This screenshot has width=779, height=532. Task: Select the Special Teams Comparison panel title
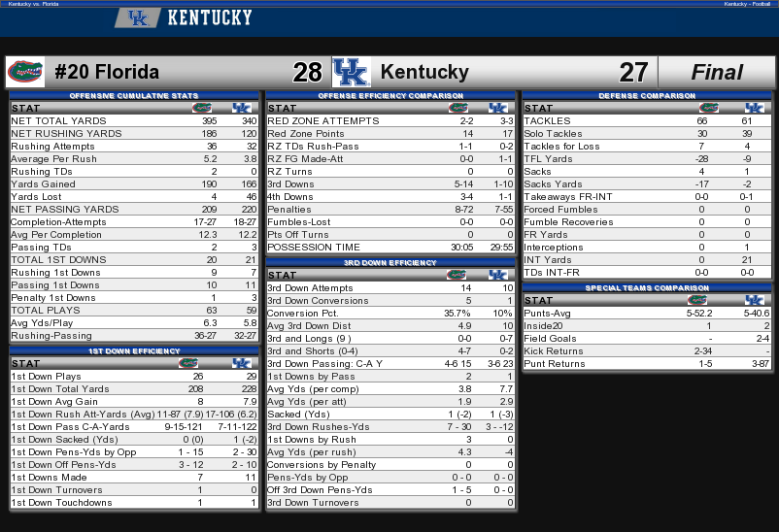click(x=647, y=287)
